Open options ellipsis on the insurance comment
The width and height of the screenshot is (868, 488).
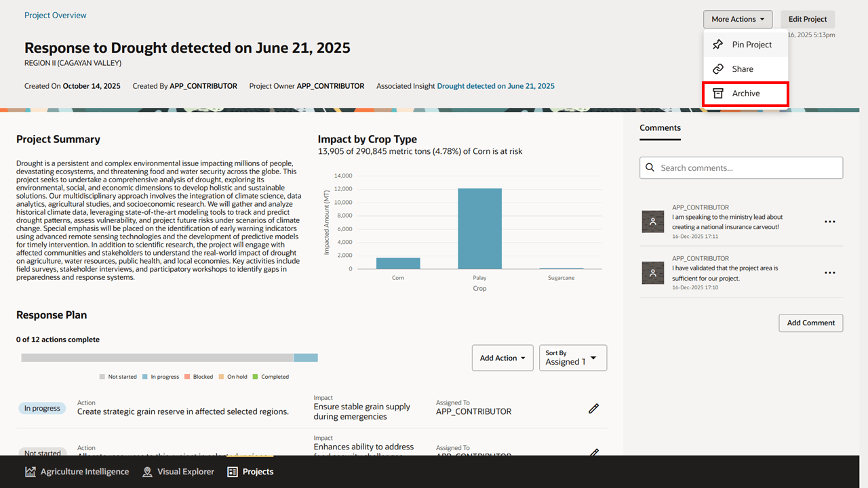pos(830,222)
